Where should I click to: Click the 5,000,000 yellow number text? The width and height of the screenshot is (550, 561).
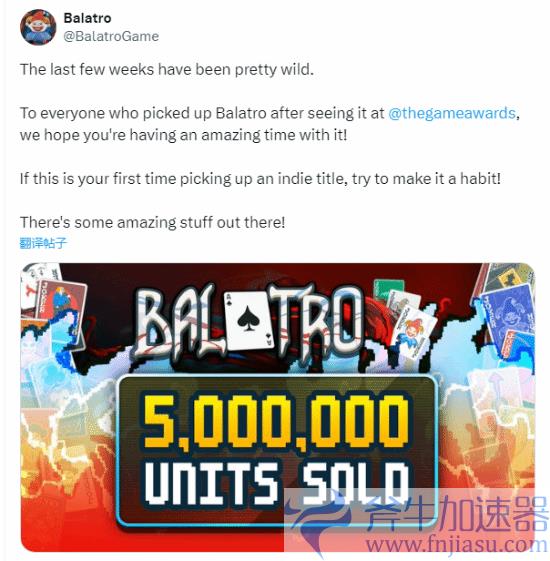[276, 421]
